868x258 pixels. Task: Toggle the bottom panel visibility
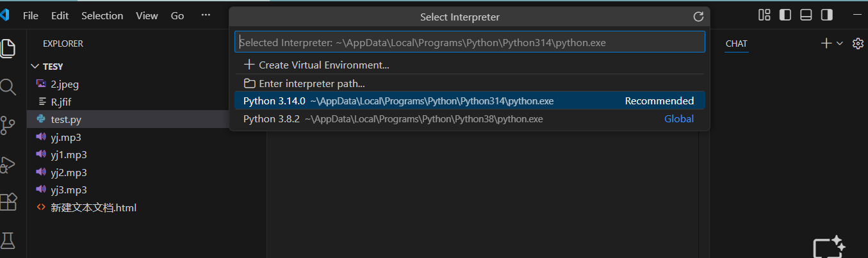(806, 15)
